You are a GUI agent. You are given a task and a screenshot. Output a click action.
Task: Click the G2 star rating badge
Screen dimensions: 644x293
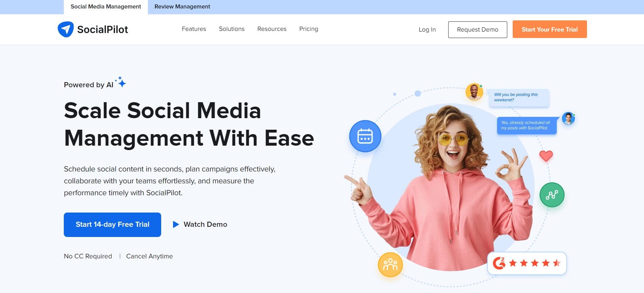coord(527,263)
